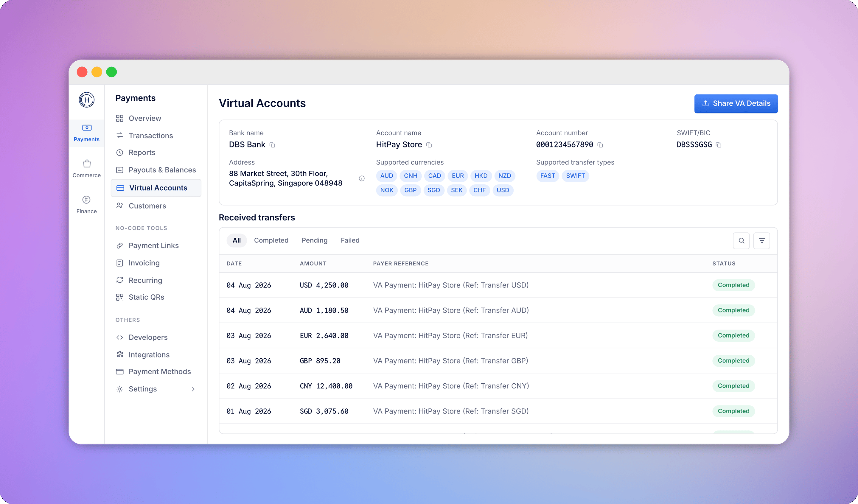Switch to the Completed transfers tab
This screenshot has height=504, width=858.
pos(271,240)
